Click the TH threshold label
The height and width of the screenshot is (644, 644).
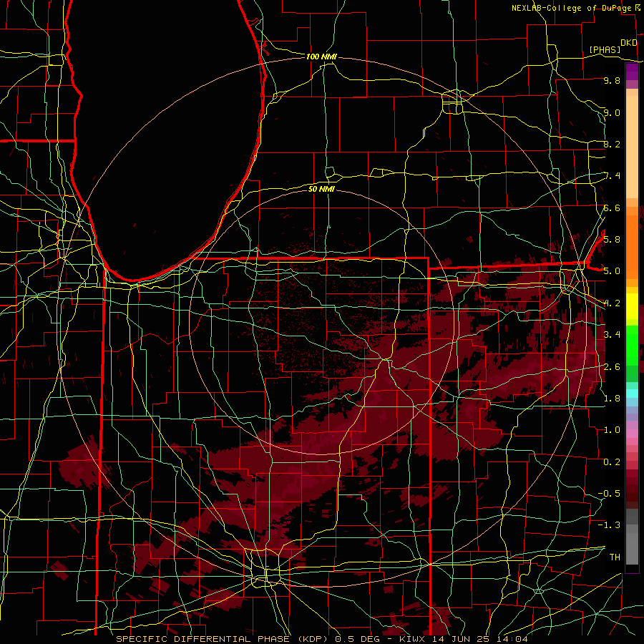point(615,557)
